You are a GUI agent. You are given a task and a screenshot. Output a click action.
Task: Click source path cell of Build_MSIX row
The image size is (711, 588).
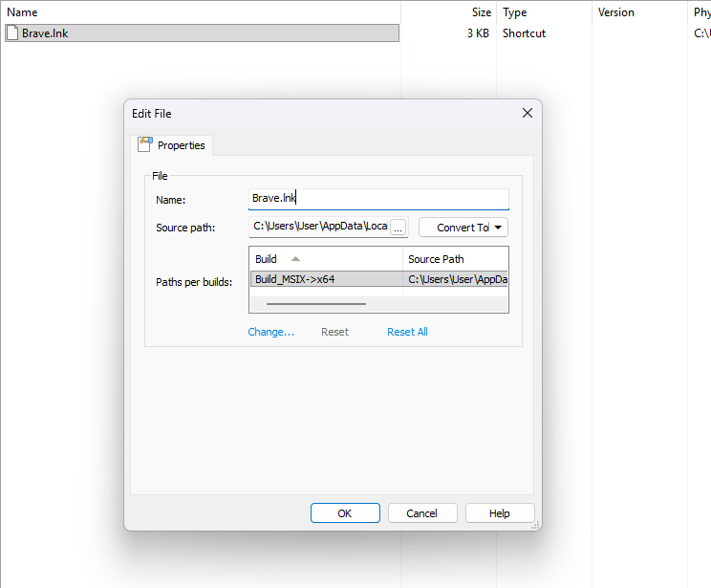[455, 279]
